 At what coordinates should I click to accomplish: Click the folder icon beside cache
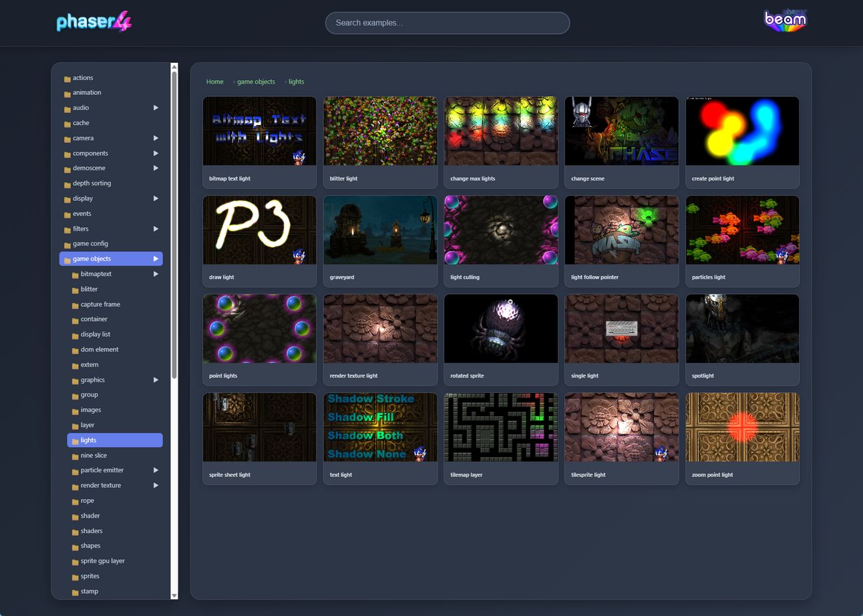[x=67, y=124]
